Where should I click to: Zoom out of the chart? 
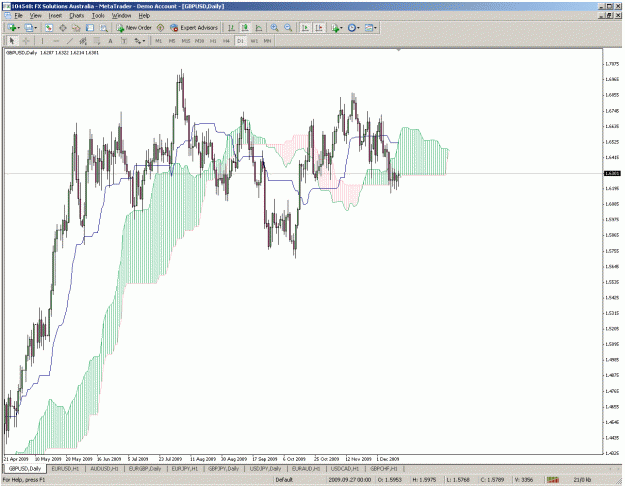point(288,28)
